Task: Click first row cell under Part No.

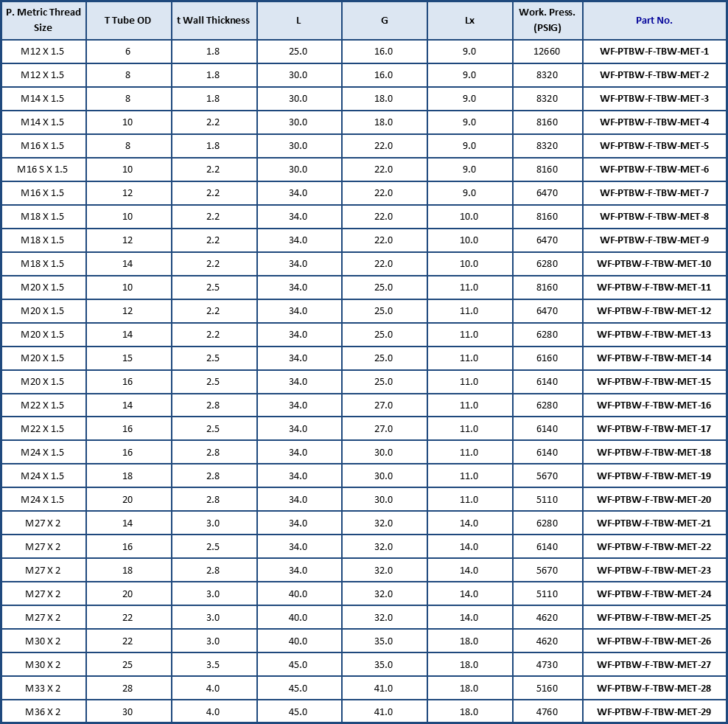Action: click(x=654, y=52)
